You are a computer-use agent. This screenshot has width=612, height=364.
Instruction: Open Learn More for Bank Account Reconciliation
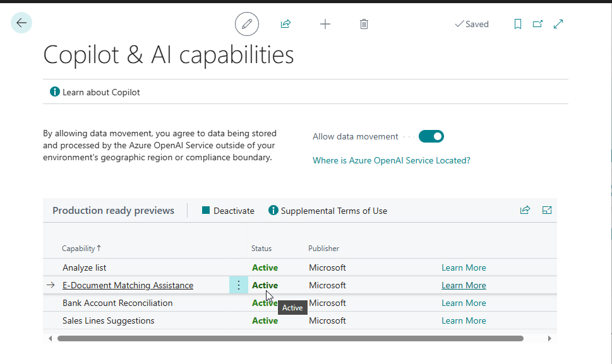click(464, 303)
